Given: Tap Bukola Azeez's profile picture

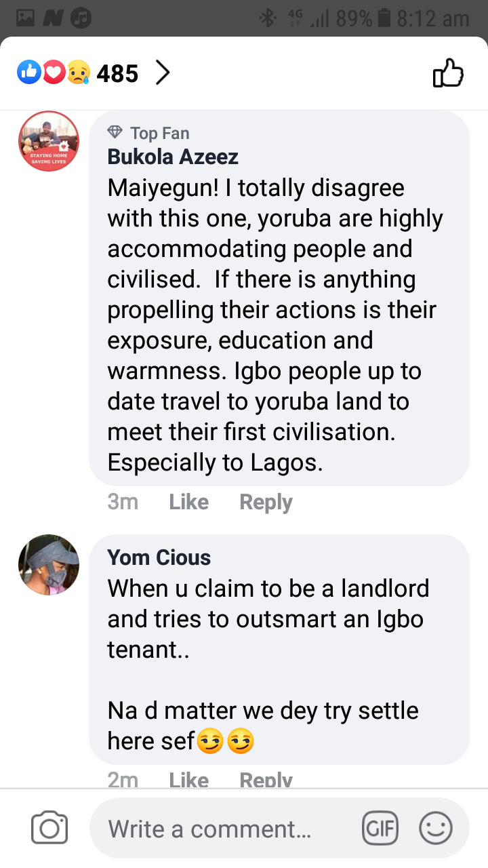Looking at the screenshot, I should click(x=49, y=141).
